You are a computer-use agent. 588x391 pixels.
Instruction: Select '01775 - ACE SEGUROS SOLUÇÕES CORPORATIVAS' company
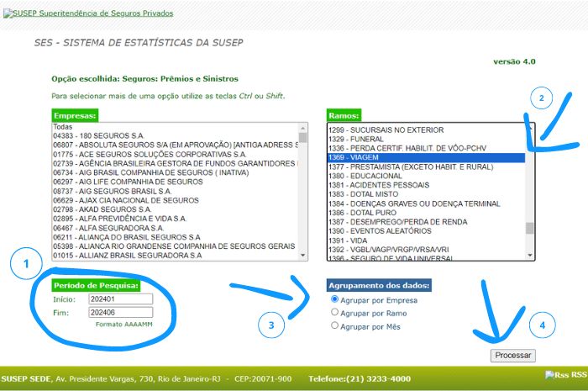[175, 154]
